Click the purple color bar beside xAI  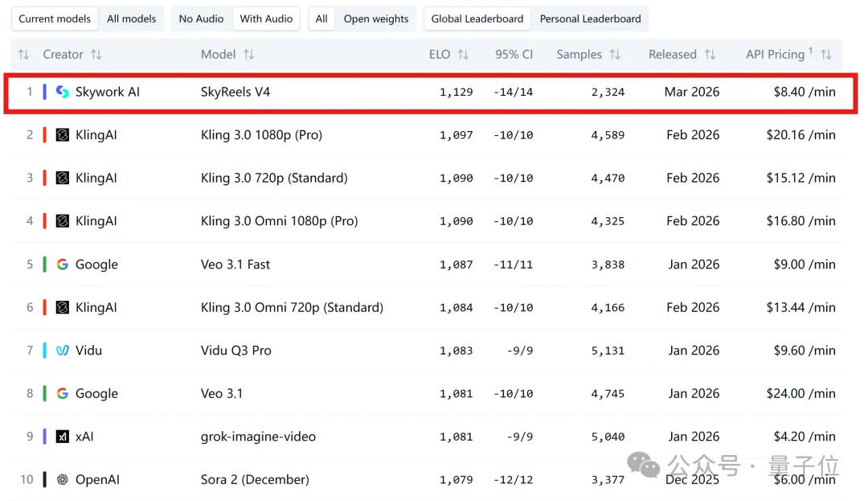click(45, 437)
